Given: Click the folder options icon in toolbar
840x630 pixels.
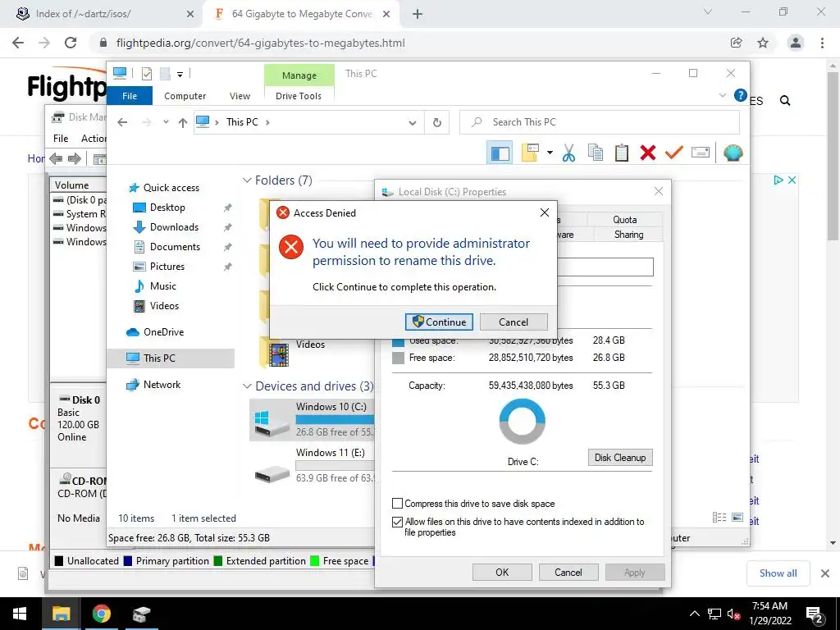Looking at the screenshot, I should pos(530,153).
